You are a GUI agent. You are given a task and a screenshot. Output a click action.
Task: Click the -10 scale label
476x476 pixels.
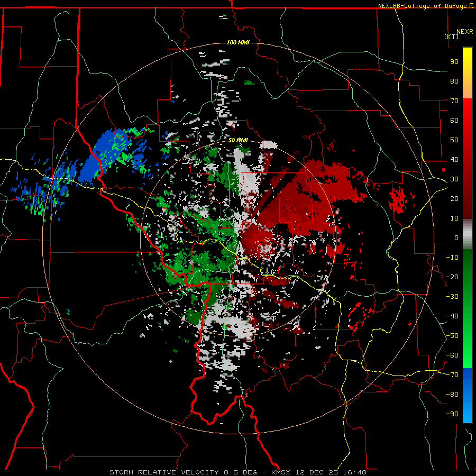point(452,258)
